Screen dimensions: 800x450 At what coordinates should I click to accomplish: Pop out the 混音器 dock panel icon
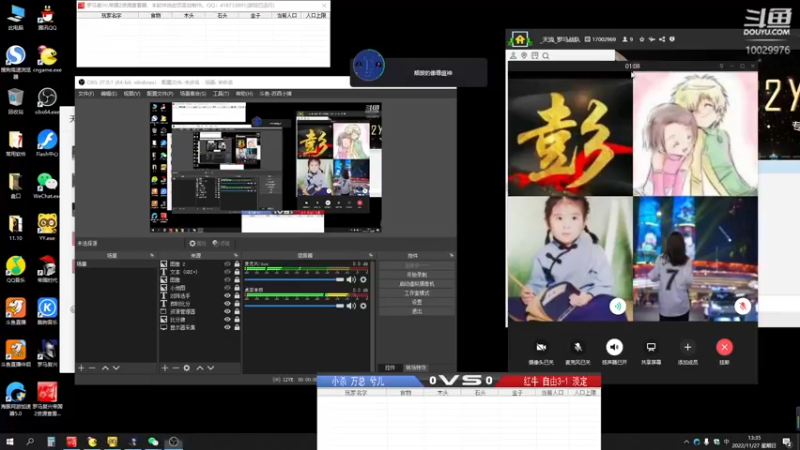pyautogui.click(x=370, y=255)
